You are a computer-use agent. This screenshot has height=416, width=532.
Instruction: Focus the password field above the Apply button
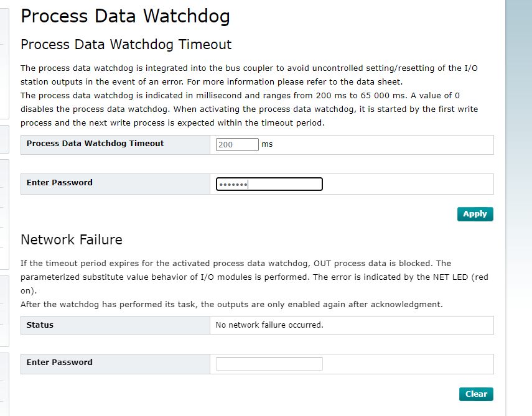pyautogui.click(x=269, y=184)
